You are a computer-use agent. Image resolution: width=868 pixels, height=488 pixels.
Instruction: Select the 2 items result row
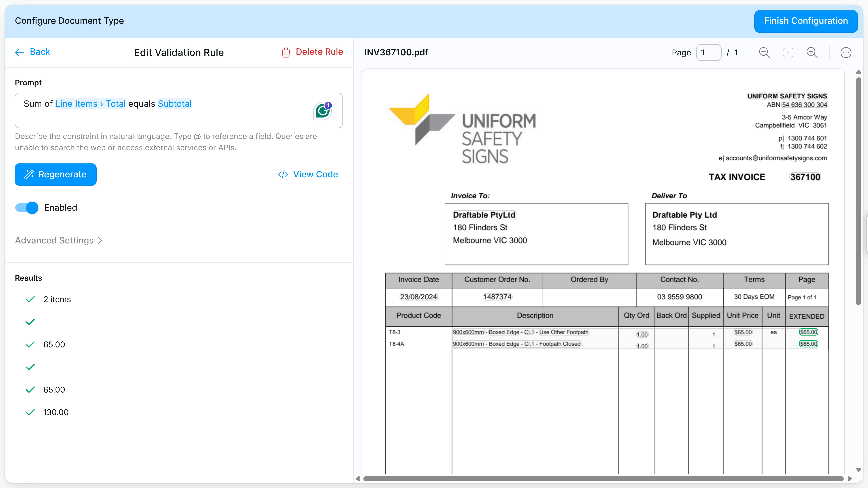[x=57, y=299]
